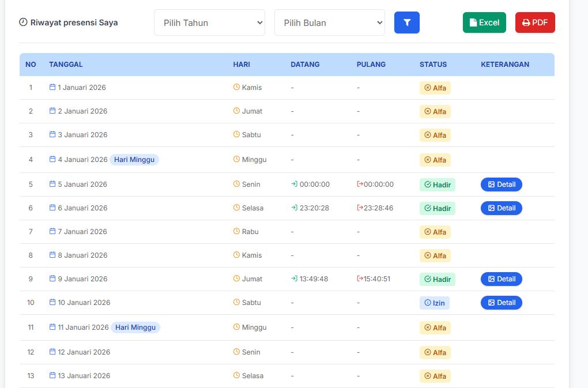View Detail for 6 Januari 2026

click(501, 208)
